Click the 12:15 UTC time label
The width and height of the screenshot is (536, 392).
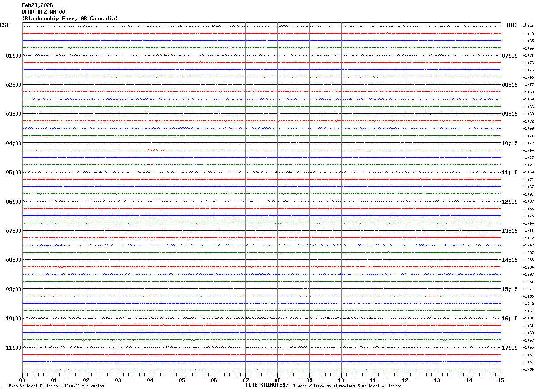coord(510,201)
